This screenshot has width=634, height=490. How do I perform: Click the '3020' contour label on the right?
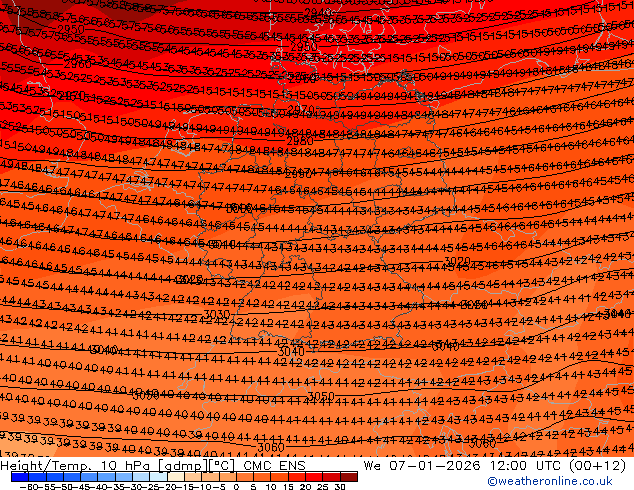coord(457,261)
